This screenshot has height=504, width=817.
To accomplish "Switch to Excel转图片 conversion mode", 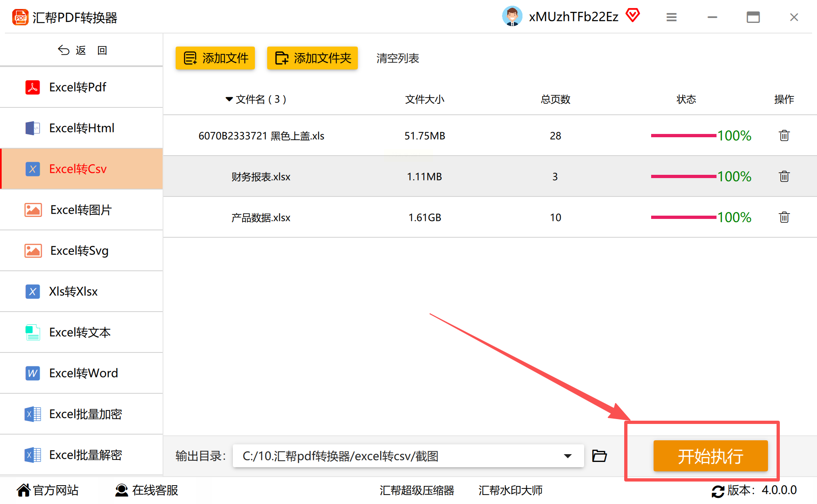I will click(82, 210).
